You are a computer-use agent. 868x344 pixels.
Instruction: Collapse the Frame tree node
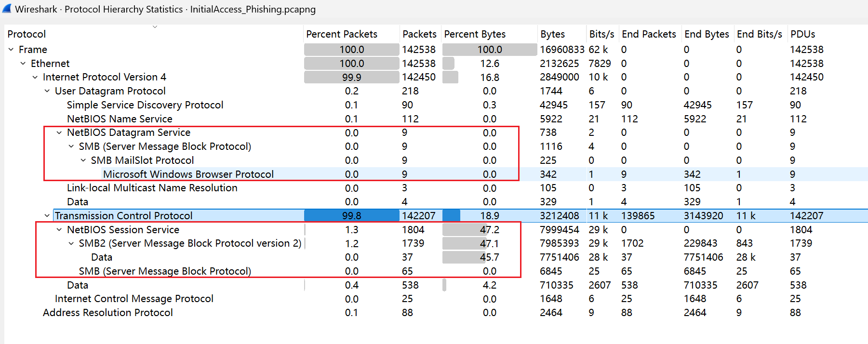11,50
